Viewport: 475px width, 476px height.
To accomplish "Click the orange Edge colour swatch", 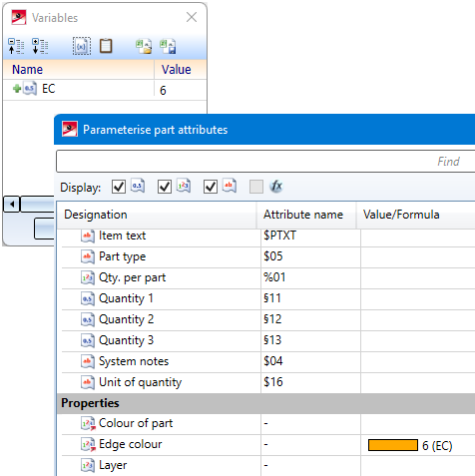I will (393, 445).
